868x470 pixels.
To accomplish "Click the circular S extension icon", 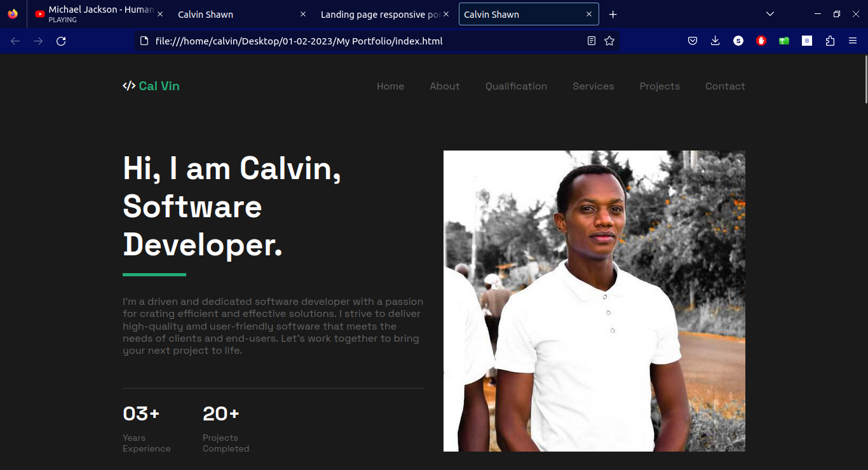I will tap(738, 40).
